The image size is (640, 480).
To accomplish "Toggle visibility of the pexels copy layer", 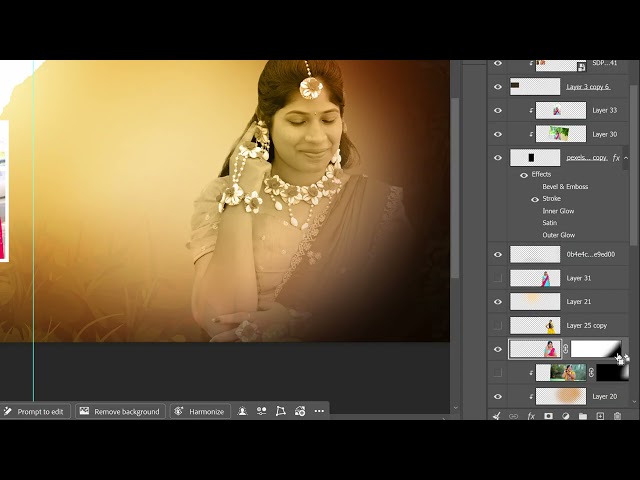I will tap(498, 158).
